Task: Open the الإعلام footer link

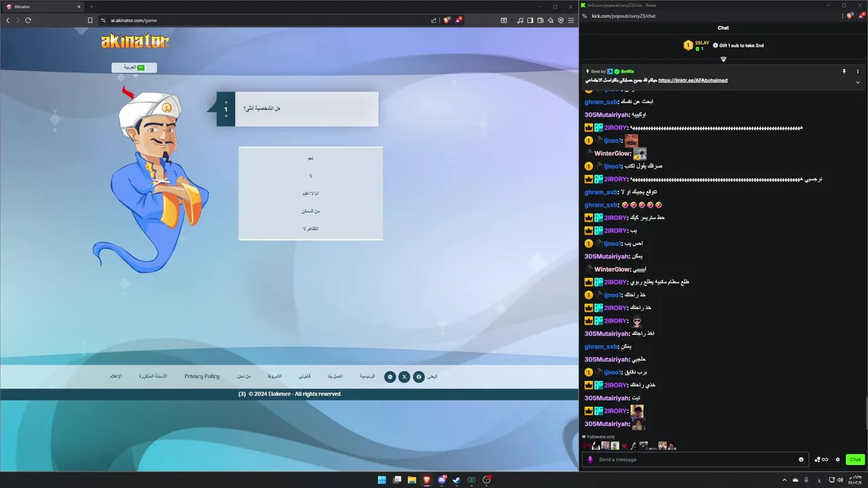Action: (x=116, y=376)
